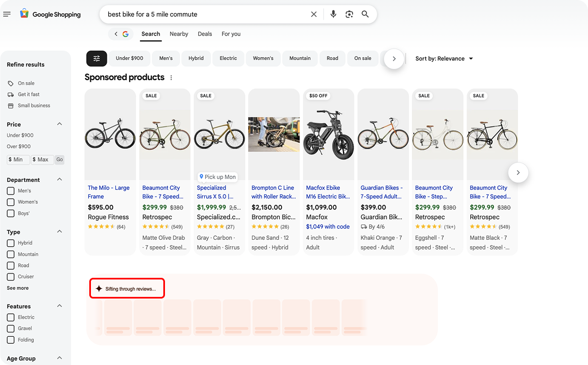The height and width of the screenshot is (365, 588).
Task: Select the Electric features checkbox
Action: click(x=11, y=318)
